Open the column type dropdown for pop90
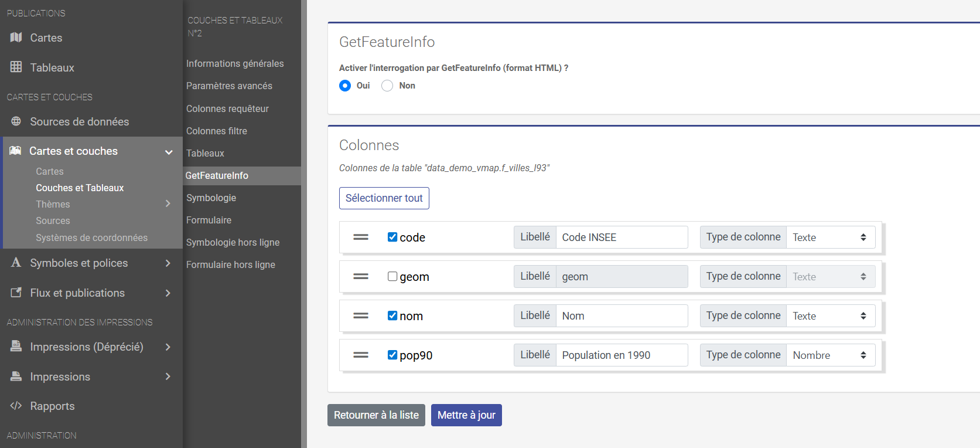Viewport: 980px width, 448px height. [830, 355]
